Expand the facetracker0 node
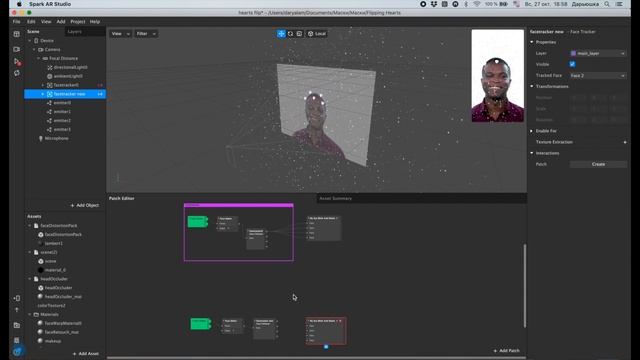 (43, 85)
